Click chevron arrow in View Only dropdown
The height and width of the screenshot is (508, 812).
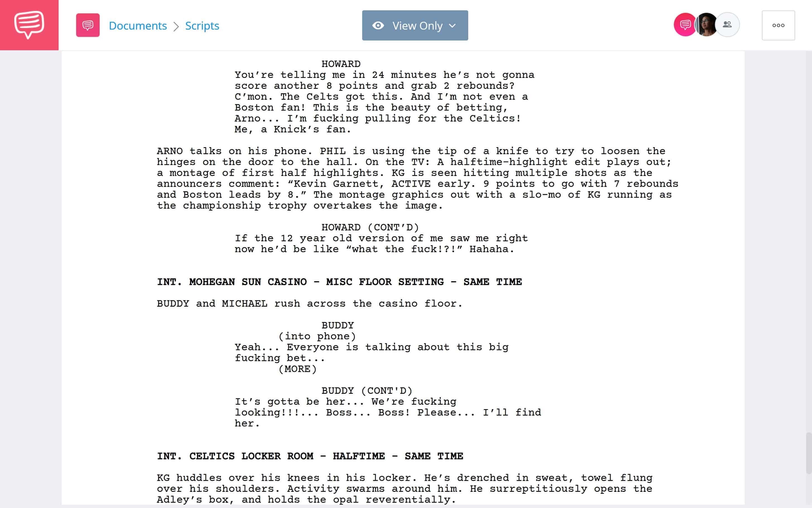(453, 25)
